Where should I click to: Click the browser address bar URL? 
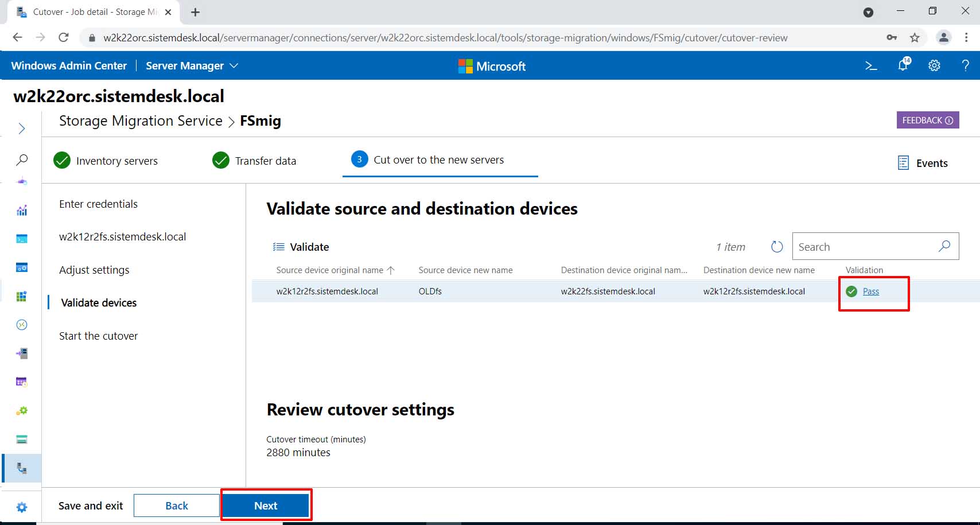point(445,38)
